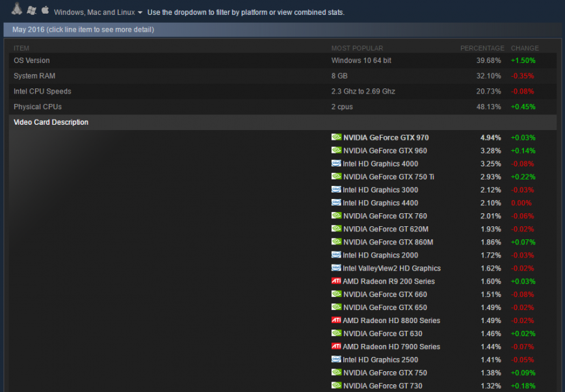Click the NVIDIA GeForce GT 620M name
The image size is (565, 392).
(x=386, y=229)
